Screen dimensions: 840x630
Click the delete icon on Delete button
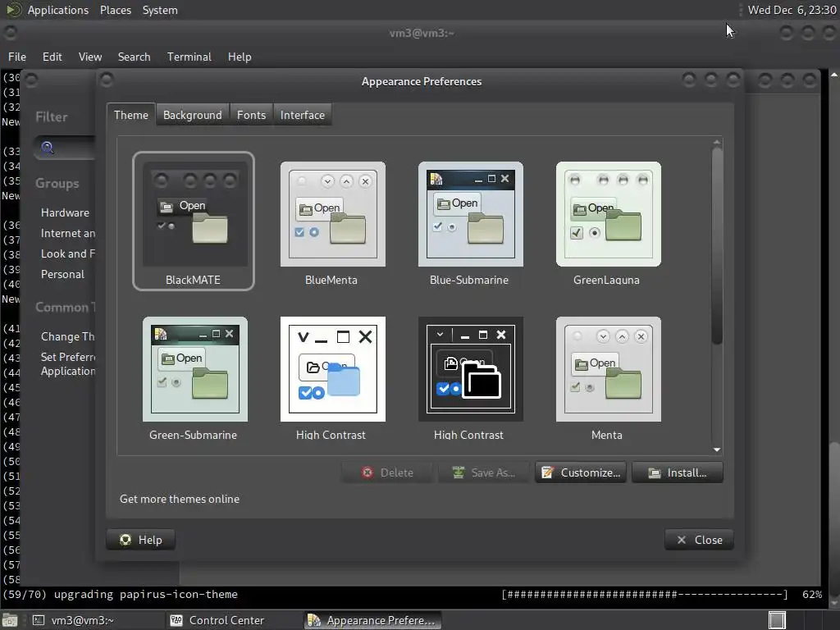[x=367, y=472]
